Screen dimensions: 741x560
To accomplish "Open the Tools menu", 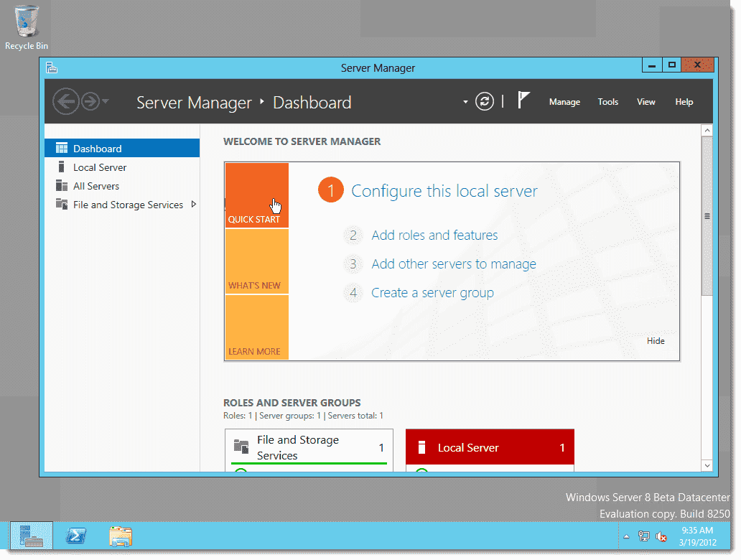I will point(607,102).
